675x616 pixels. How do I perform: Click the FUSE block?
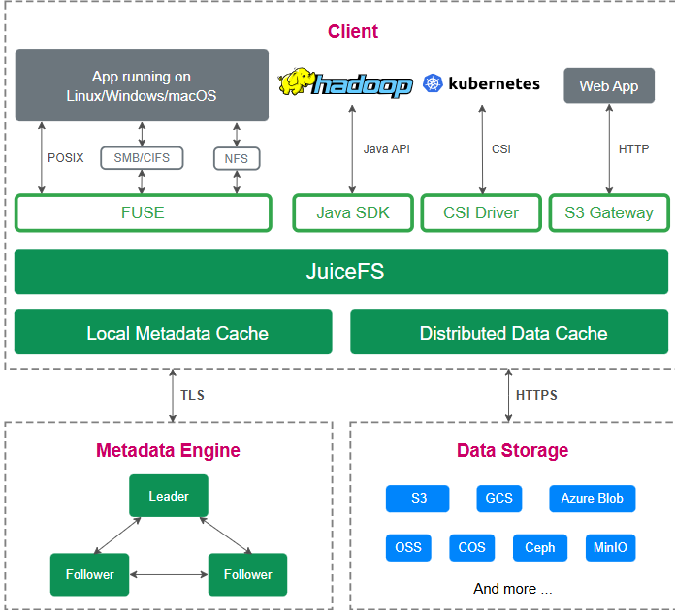[x=143, y=212]
